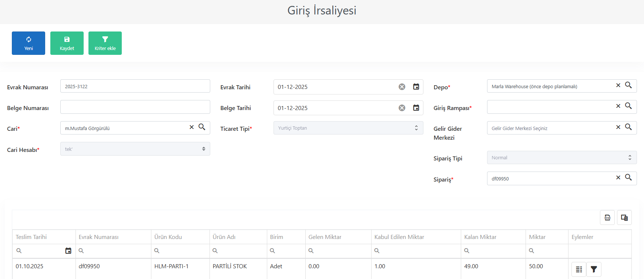Open the column chooser icon above the grid
Screen dimensions: 644x279
(624, 217)
